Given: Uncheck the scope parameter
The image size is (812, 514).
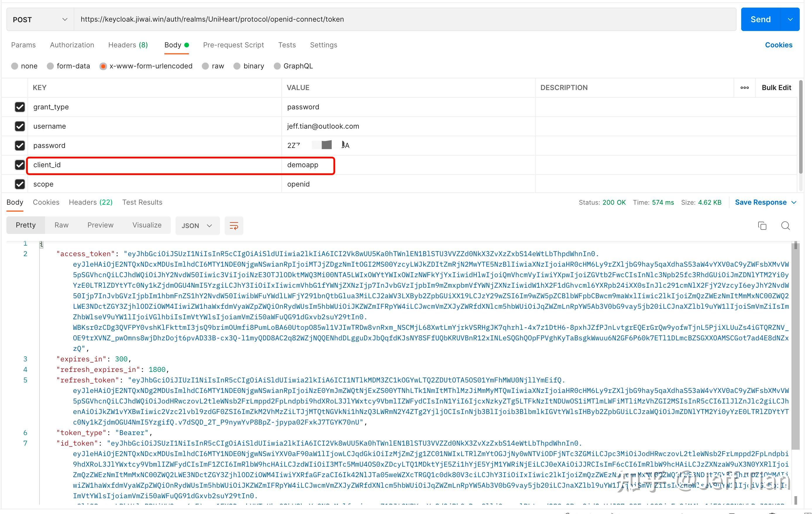Looking at the screenshot, I should coord(20,184).
